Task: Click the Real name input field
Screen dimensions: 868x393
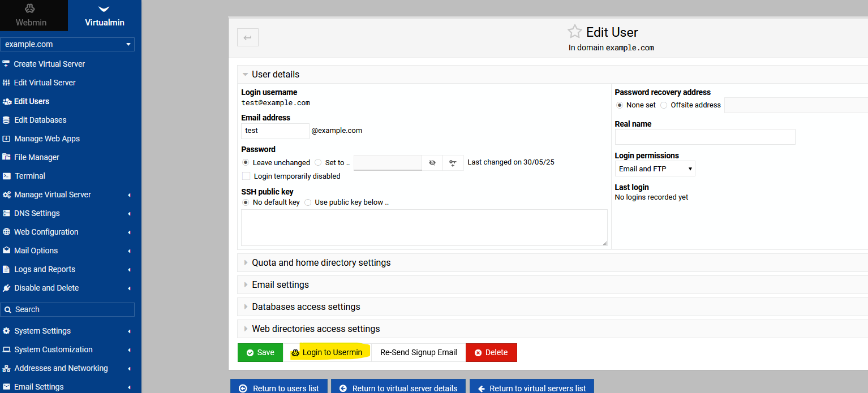Action: coord(705,137)
